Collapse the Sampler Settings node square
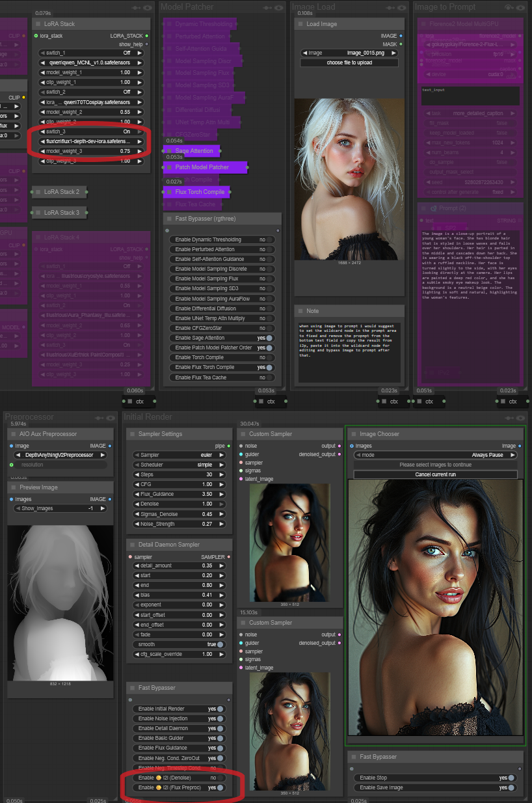This screenshot has width=532, height=803. (132, 434)
